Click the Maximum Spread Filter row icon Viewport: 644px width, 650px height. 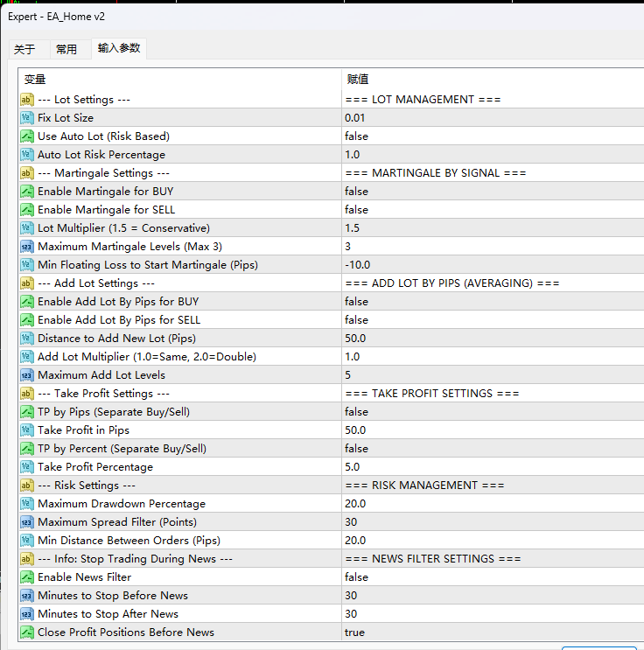pos(26,522)
